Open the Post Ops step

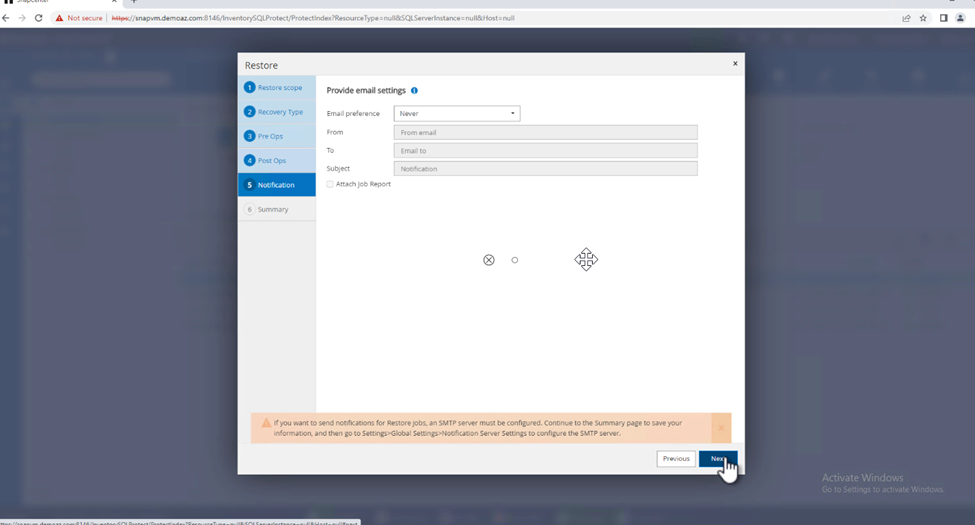pyautogui.click(x=277, y=160)
